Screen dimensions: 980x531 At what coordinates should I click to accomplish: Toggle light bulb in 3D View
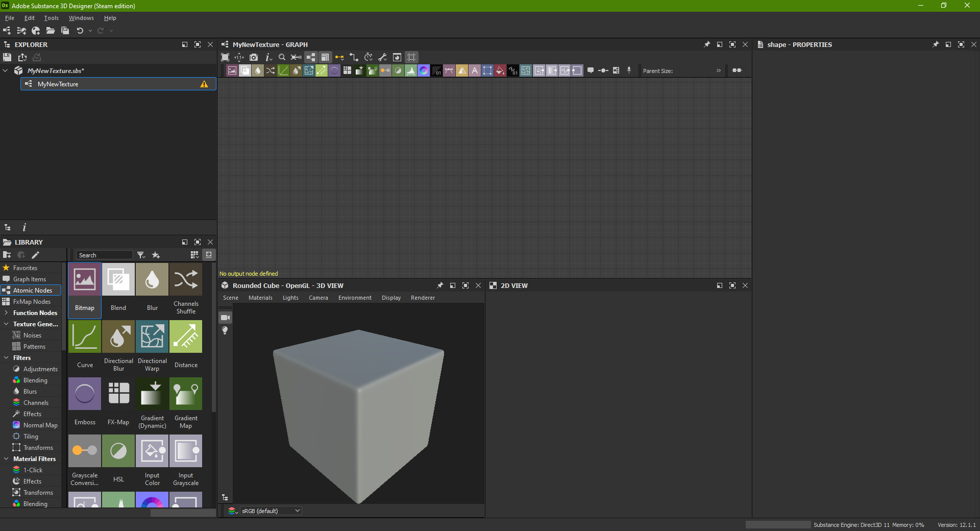click(225, 330)
